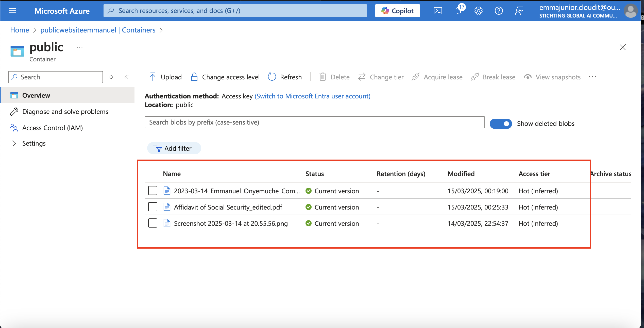Click file icon of Screenshot 2025-03-14 row
The width and height of the screenshot is (644, 328).
click(x=167, y=223)
